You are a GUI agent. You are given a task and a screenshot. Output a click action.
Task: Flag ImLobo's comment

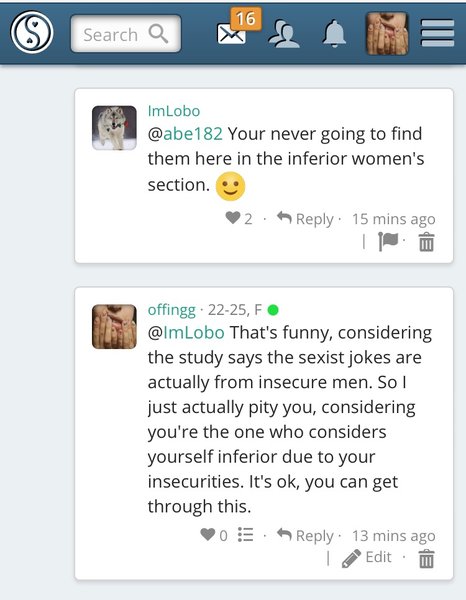388,241
